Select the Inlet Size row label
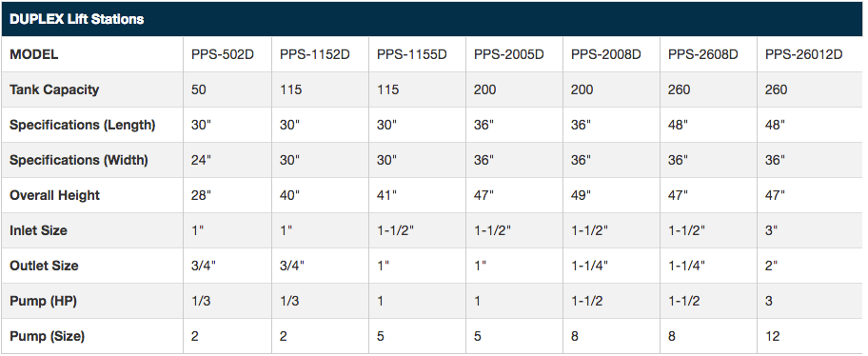Screen dimensions: 868x356 [x=38, y=230]
